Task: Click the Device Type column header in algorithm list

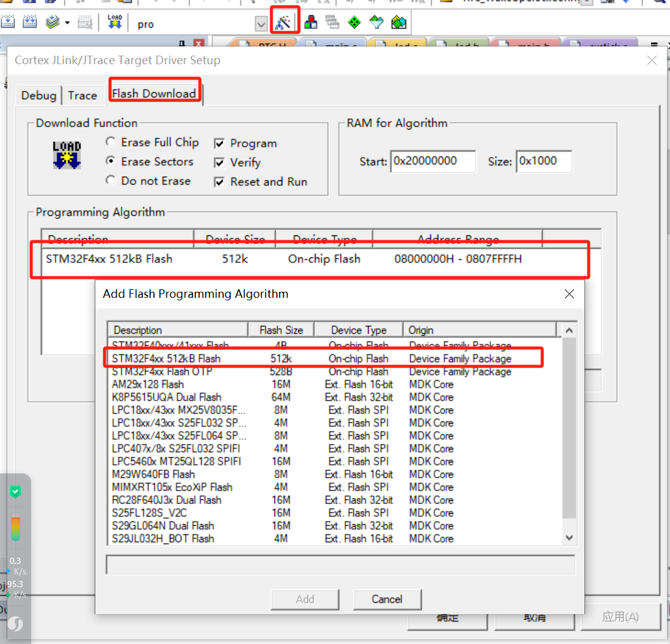Action: pos(358,330)
